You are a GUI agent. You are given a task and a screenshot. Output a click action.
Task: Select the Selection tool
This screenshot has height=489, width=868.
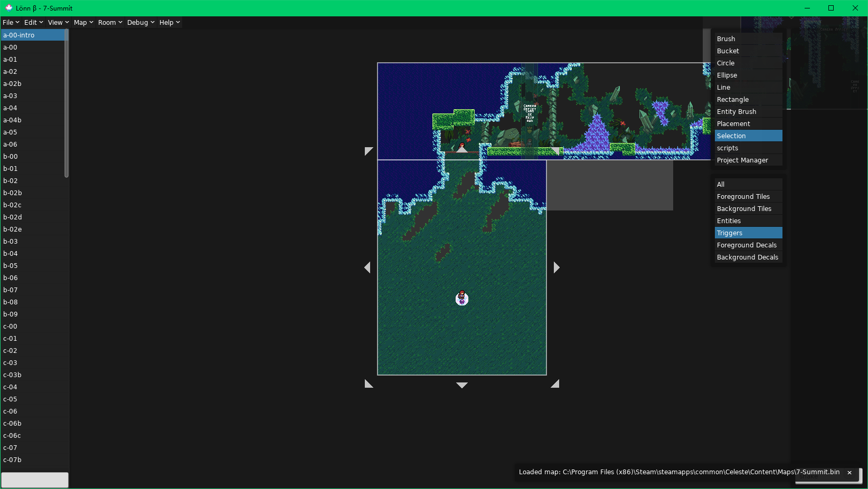point(748,136)
